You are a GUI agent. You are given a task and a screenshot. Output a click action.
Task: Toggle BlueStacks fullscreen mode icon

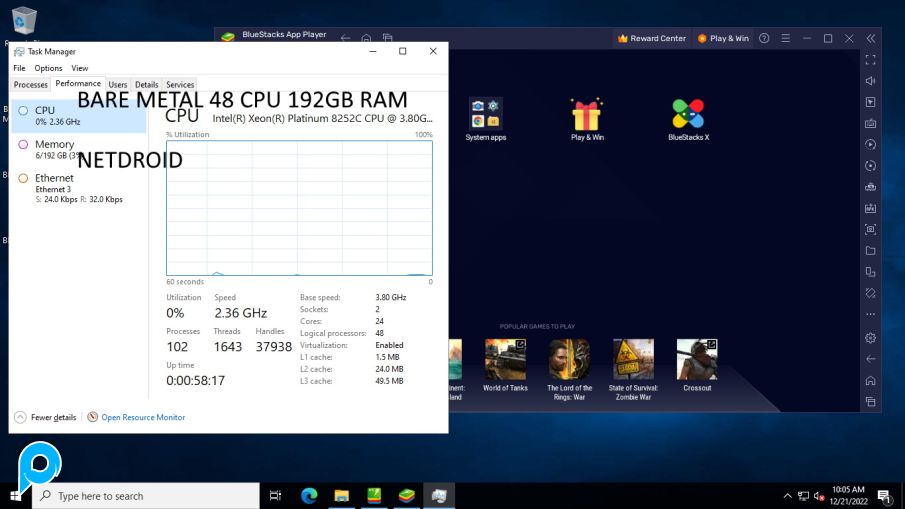(870, 60)
